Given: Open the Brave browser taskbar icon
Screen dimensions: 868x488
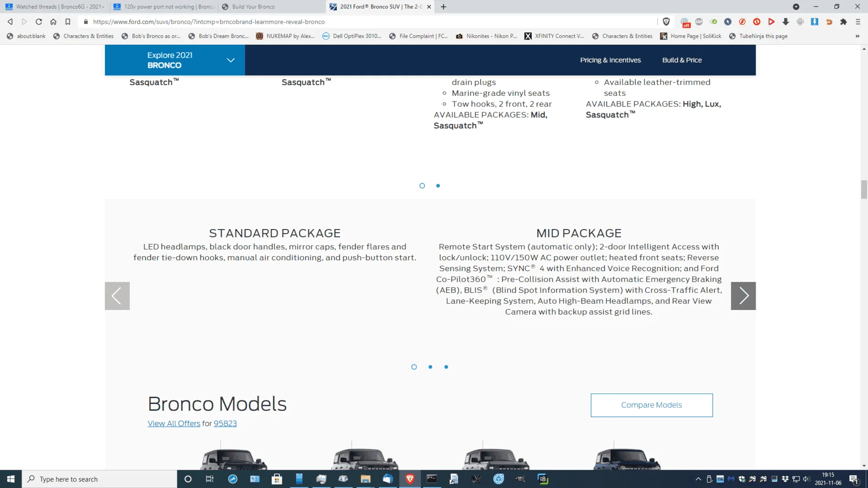Looking at the screenshot, I should (x=410, y=479).
